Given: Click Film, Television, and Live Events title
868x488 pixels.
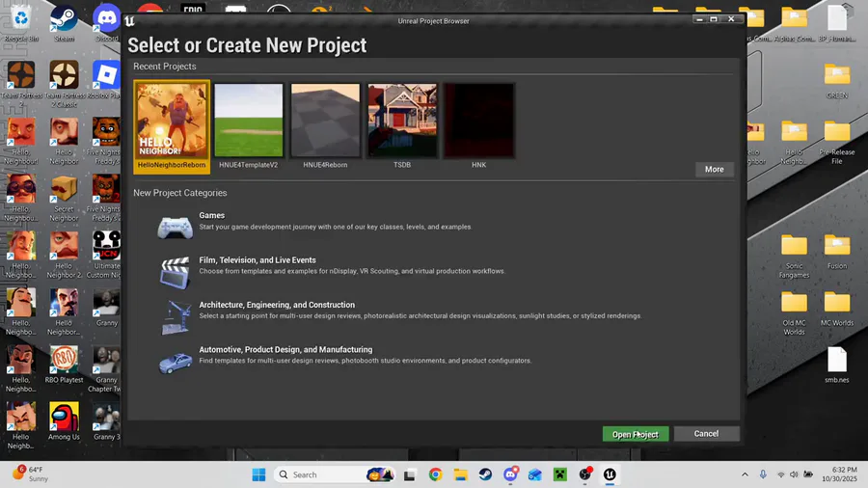Looking at the screenshot, I should [x=258, y=260].
